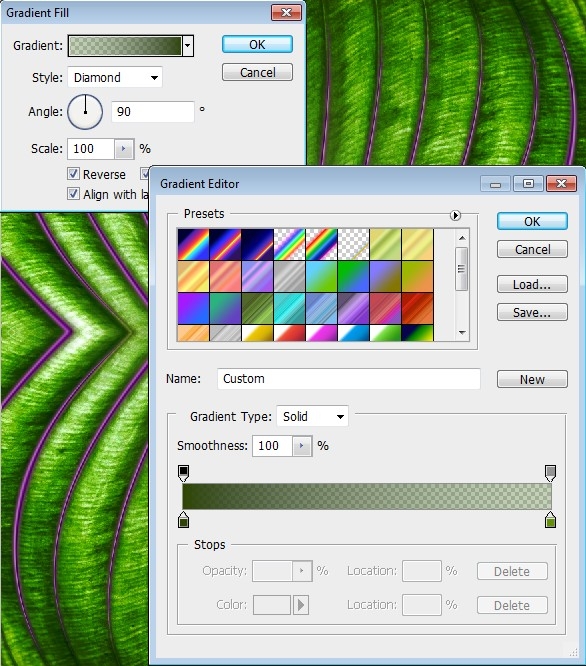Select the red-orange preset ending third row
586x666 pixels.
click(418, 309)
